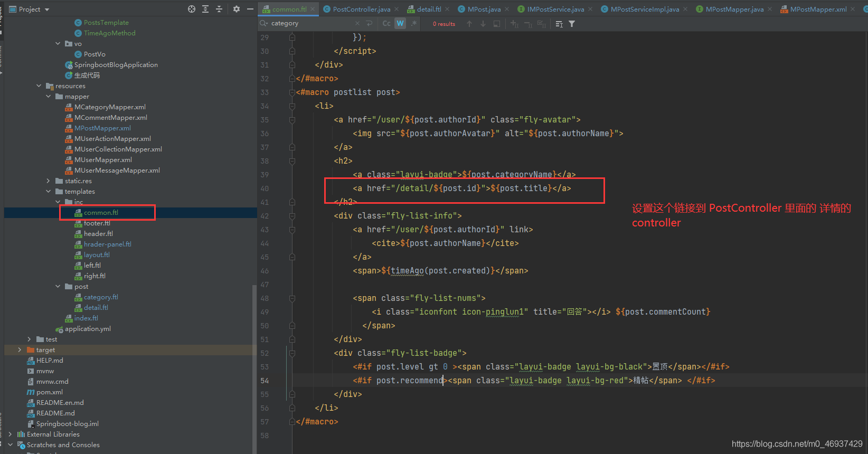This screenshot has height=454, width=868.
Task: Click the new line icon in the search field
Action: pos(369,23)
